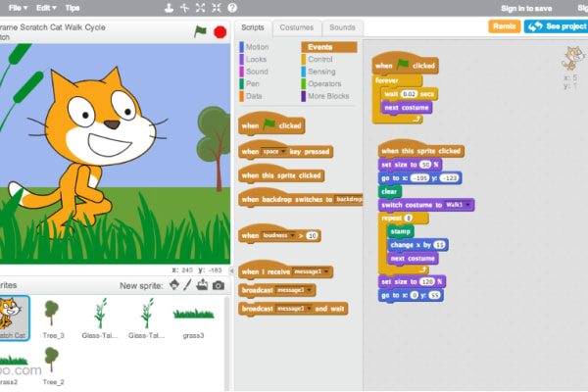The height and width of the screenshot is (392, 588).
Task: Select the Tree_3 sprite thumbnail
Action: click(53, 314)
